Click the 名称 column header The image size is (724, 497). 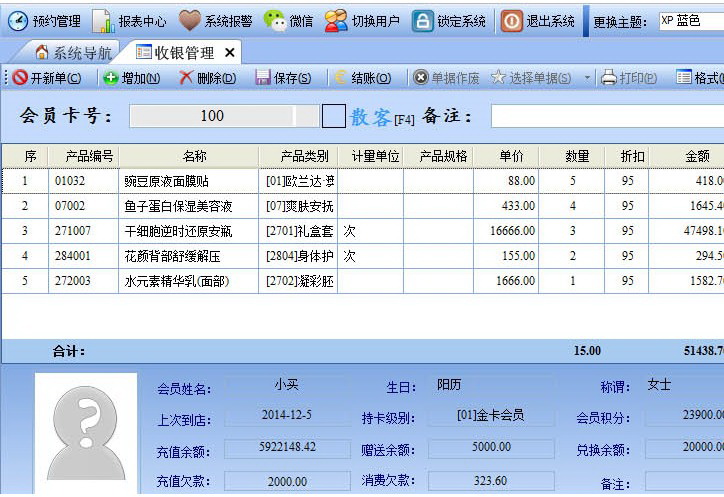189,156
